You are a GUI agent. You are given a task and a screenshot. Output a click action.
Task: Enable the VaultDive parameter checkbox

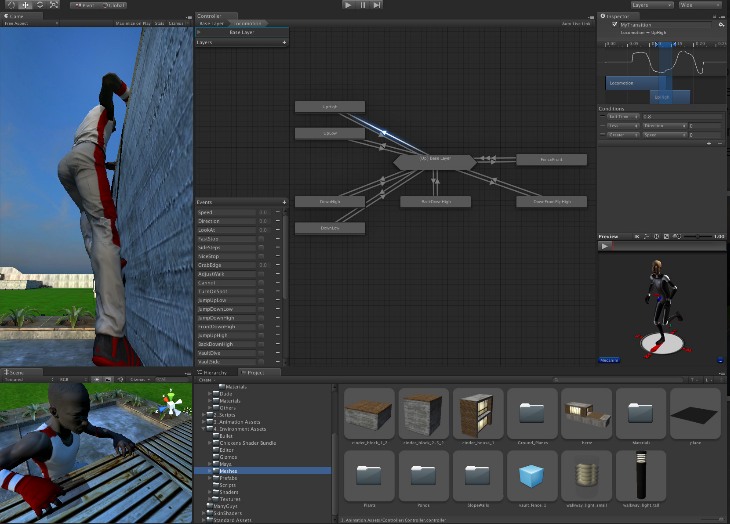click(x=262, y=353)
